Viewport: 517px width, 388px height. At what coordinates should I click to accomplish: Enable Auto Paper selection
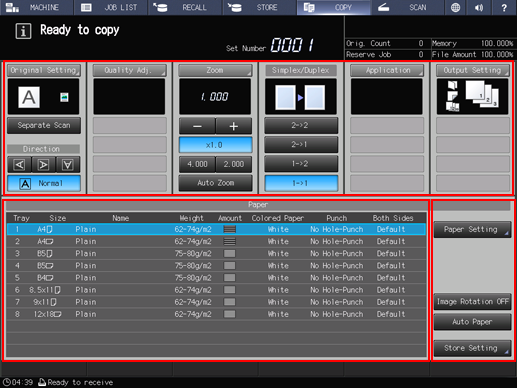tap(472, 322)
